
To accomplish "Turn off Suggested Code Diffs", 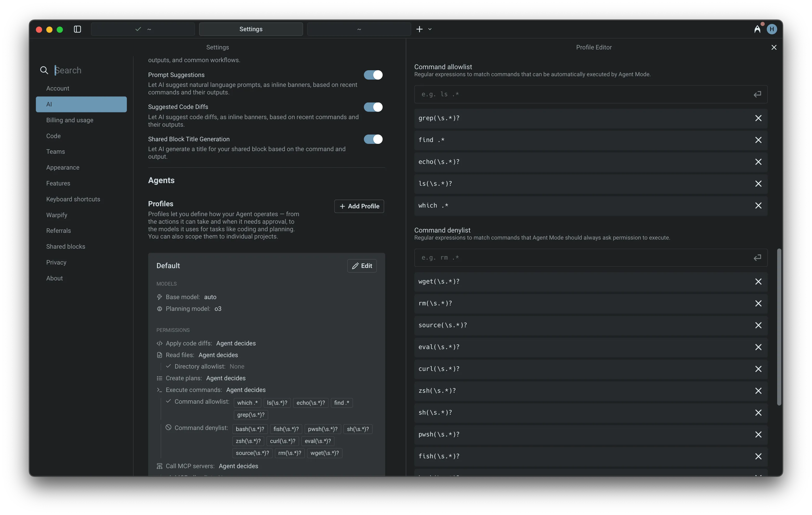I will (x=373, y=107).
